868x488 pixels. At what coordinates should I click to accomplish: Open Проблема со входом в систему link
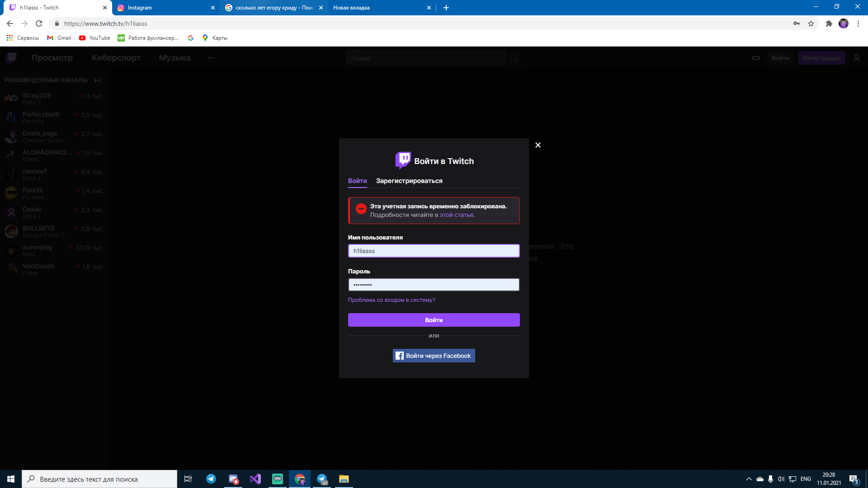point(392,300)
